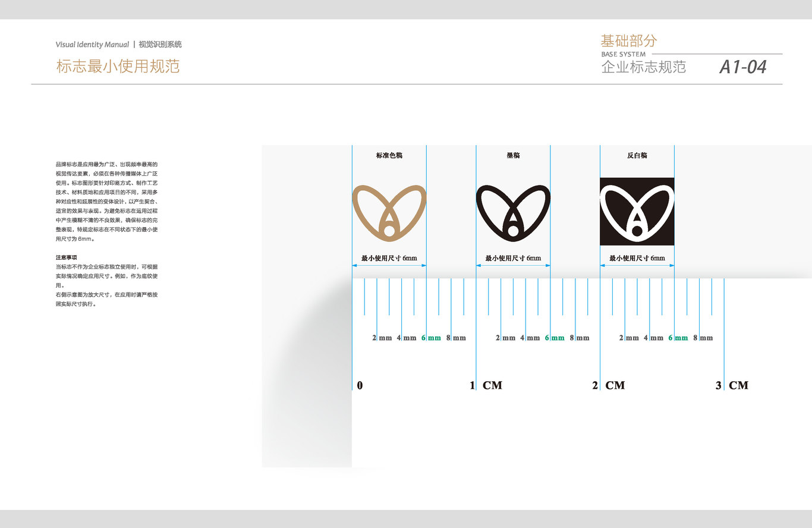Select the '基础部分' section title
This screenshot has width=812, height=528.
pyautogui.click(x=629, y=41)
